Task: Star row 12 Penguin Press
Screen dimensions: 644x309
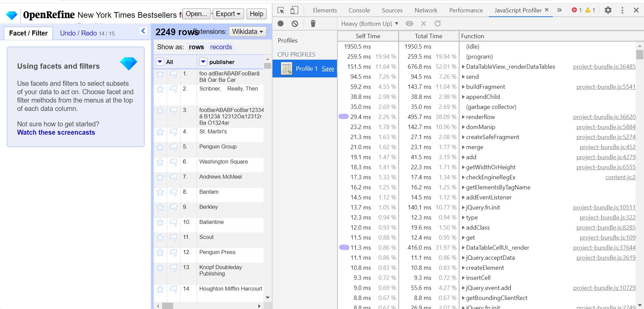Action: (x=160, y=252)
